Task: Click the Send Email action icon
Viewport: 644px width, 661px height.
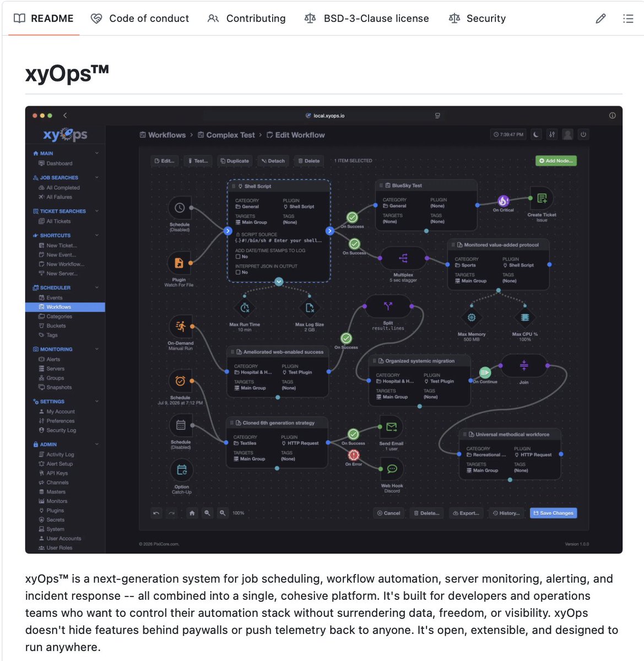Action: (392, 427)
